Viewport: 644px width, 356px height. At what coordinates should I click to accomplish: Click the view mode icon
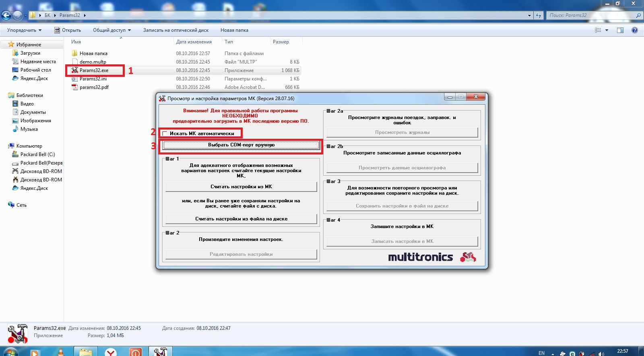[x=598, y=30]
